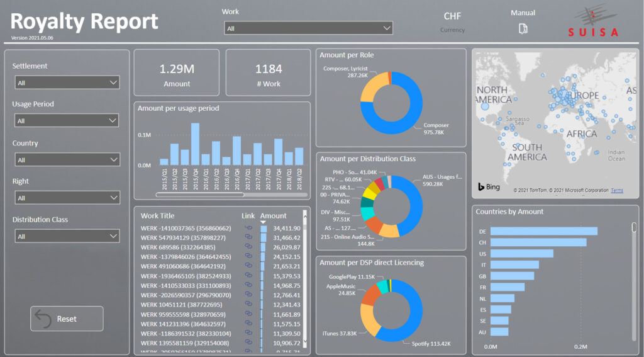Click the Bing logo on map
The width and height of the screenshot is (644, 357).
[x=489, y=187]
